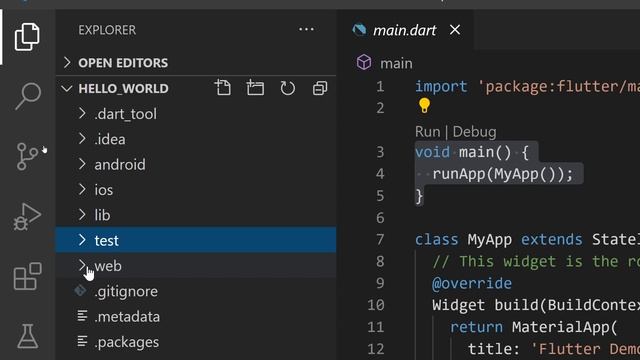Click the lightbulb quick-fix icon
This screenshot has width=640, height=360.
[x=424, y=106]
